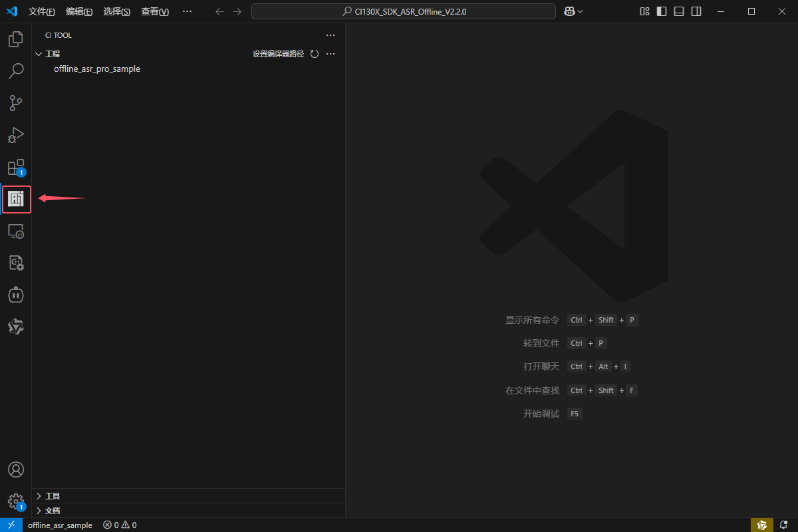Click the 转到文件 shortcut hint
The image size is (798, 532).
[541, 343]
